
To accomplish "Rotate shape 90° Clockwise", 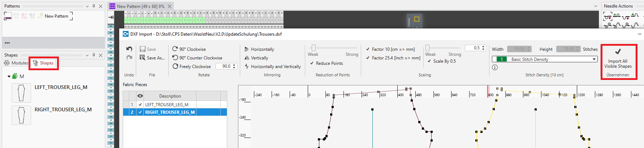I will (x=189, y=49).
